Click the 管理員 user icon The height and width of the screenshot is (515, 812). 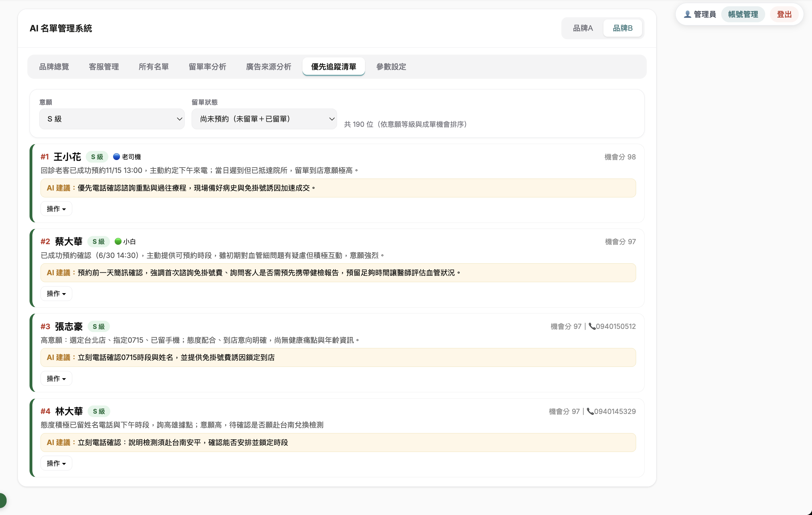click(687, 14)
